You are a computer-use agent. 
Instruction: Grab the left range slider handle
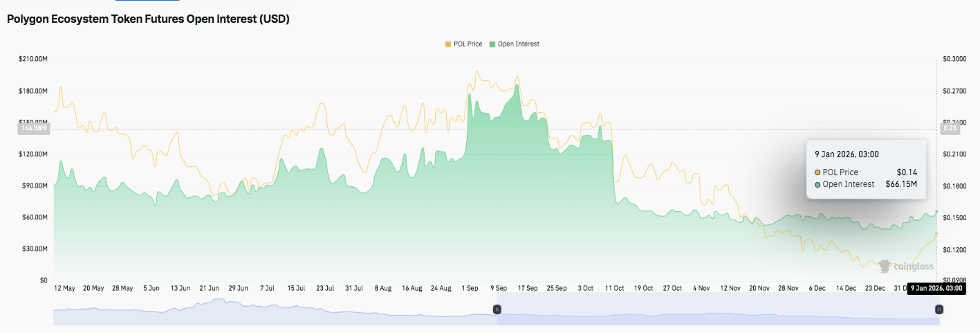496,310
